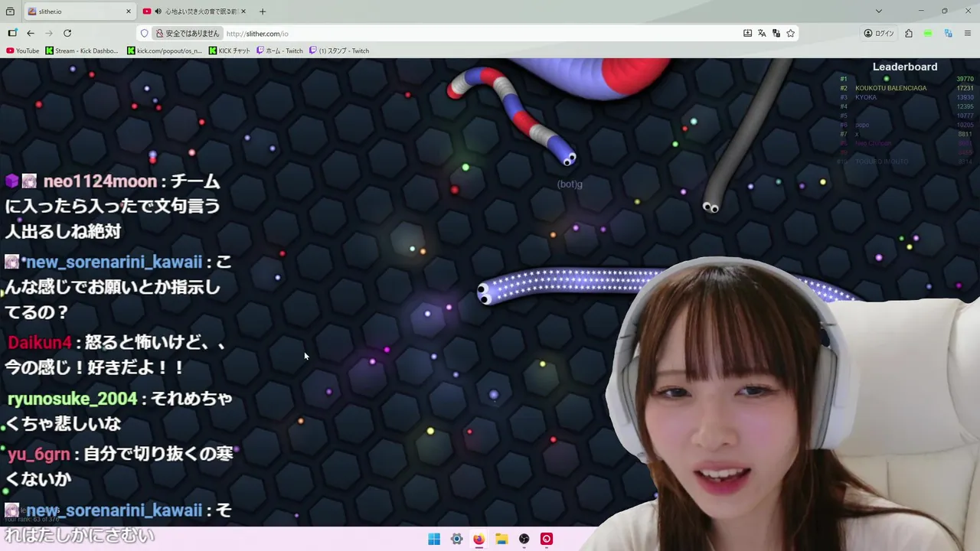Image resolution: width=980 pixels, height=551 pixels.
Task: Click chat username ryunosuke_2004
Action: (72, 399)
